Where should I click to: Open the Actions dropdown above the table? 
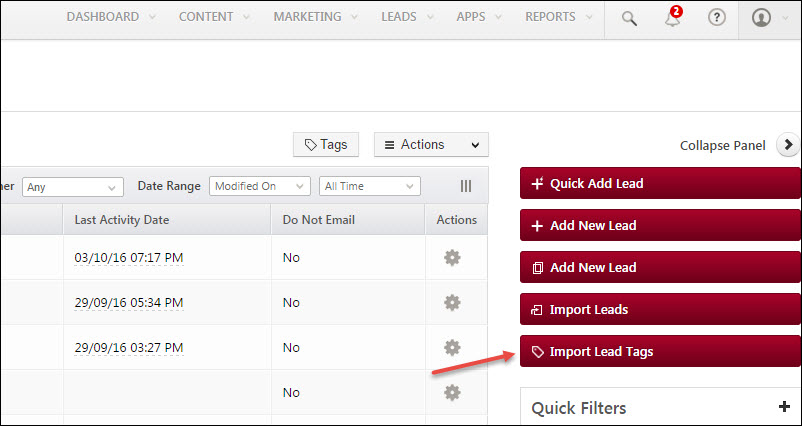coord(431,145)
